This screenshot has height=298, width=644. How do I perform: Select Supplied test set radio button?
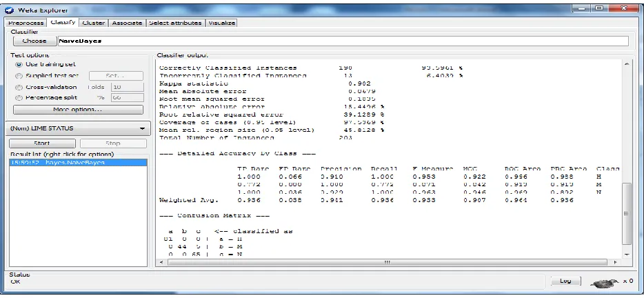click(19, 76)
